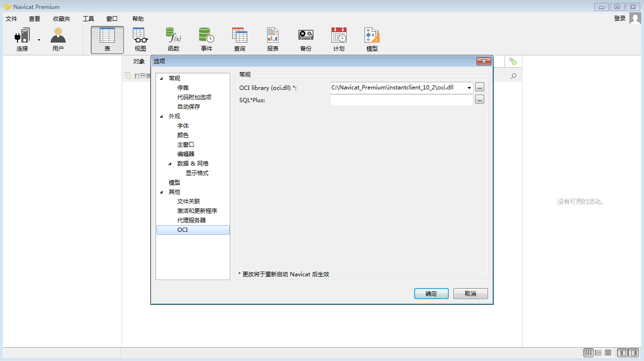Select 停靠 in options tree
The height and width of the screenshot is (361, 644).
(183, 88)
